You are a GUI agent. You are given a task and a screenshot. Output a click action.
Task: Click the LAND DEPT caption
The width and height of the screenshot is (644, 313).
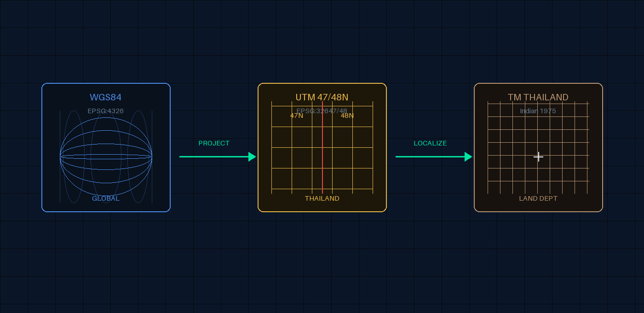coord(538,198)
